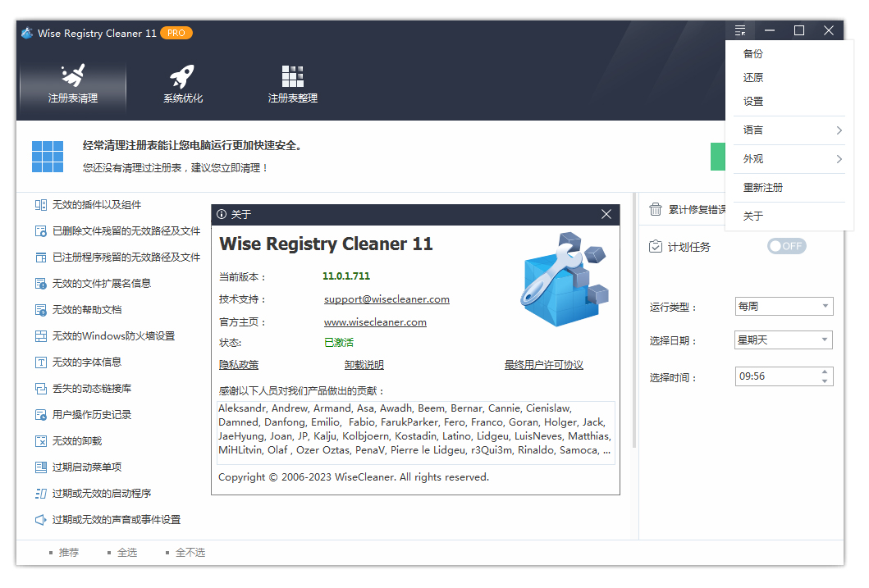
Task: Select 关于 menu entry
Action: tap(753, 217)
